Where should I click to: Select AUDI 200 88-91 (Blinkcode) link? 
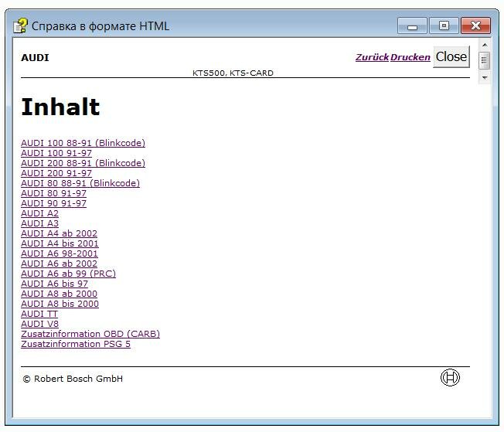(83, 163)
